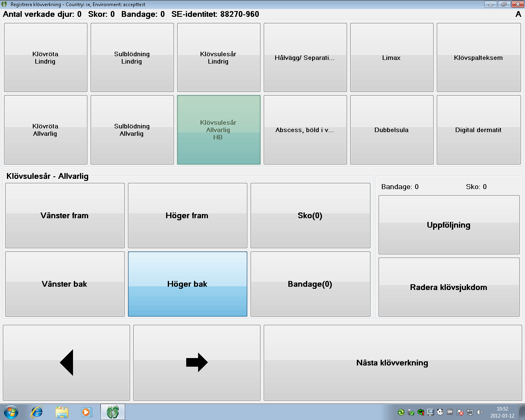525x420 pixels.
Task: Open Windows Media Player taskbar icon
Action: pyautogui.click(x=87, y=412)
